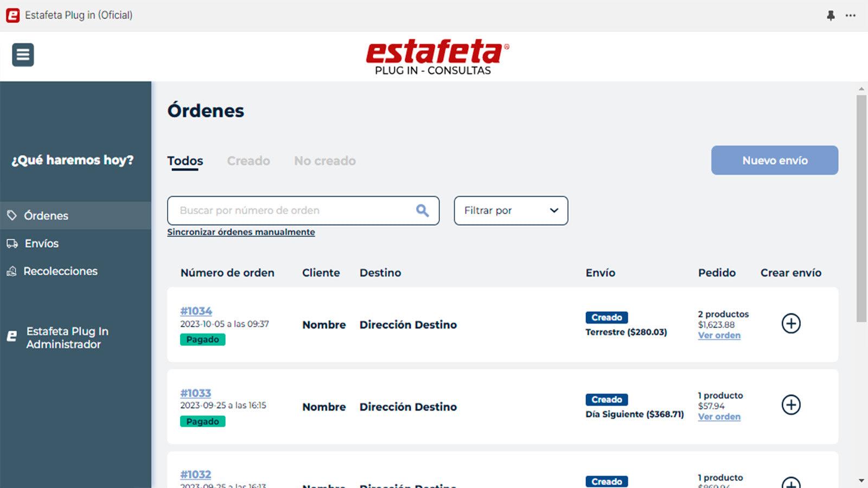Click Ver orden for order #1033
868x488 pixels.
coord(719,416)
